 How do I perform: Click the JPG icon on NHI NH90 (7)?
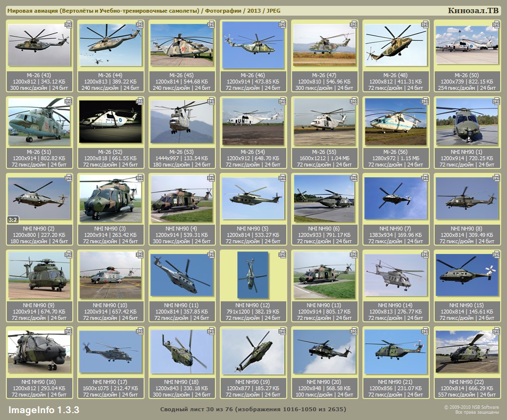point(425,178)
